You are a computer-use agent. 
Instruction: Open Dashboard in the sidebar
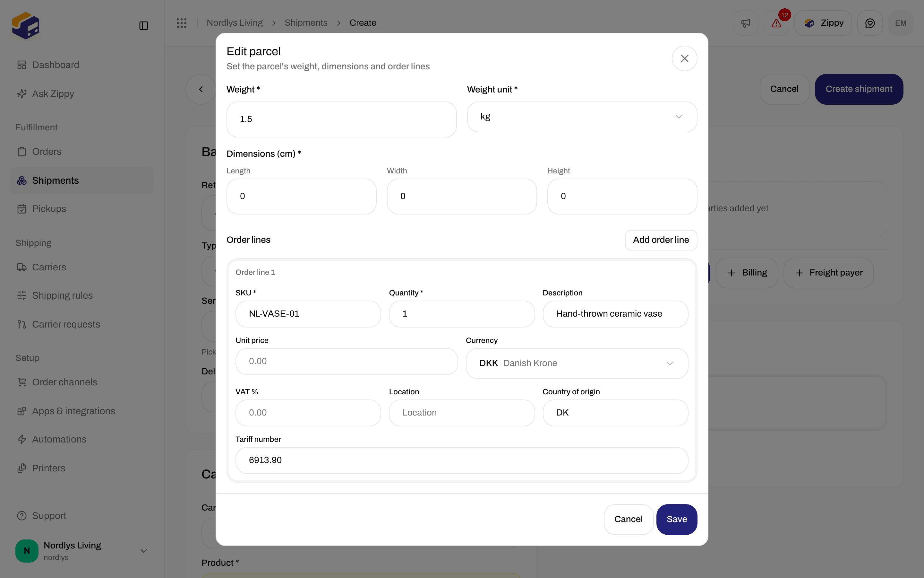[82, 65]
